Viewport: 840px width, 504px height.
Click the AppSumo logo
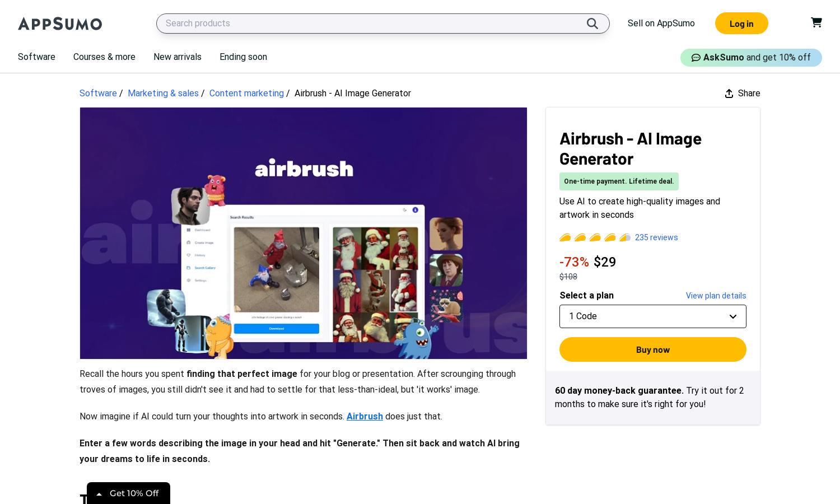(60, 24)
